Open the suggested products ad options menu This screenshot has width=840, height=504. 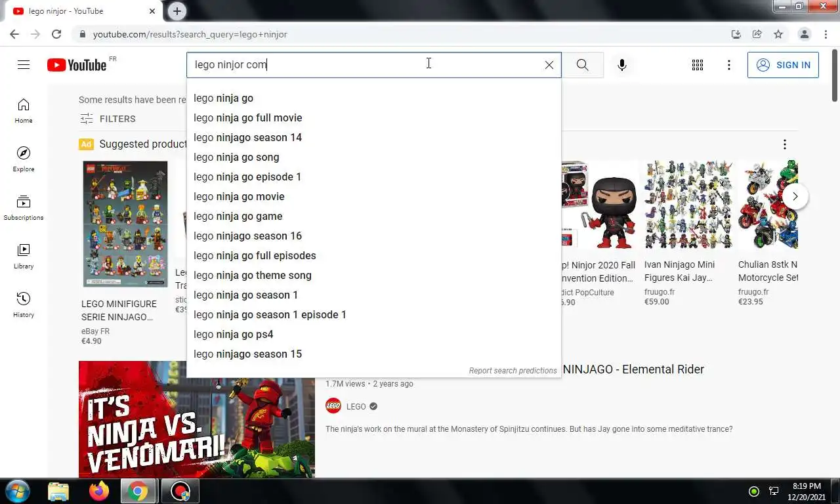tap(784, 144)
